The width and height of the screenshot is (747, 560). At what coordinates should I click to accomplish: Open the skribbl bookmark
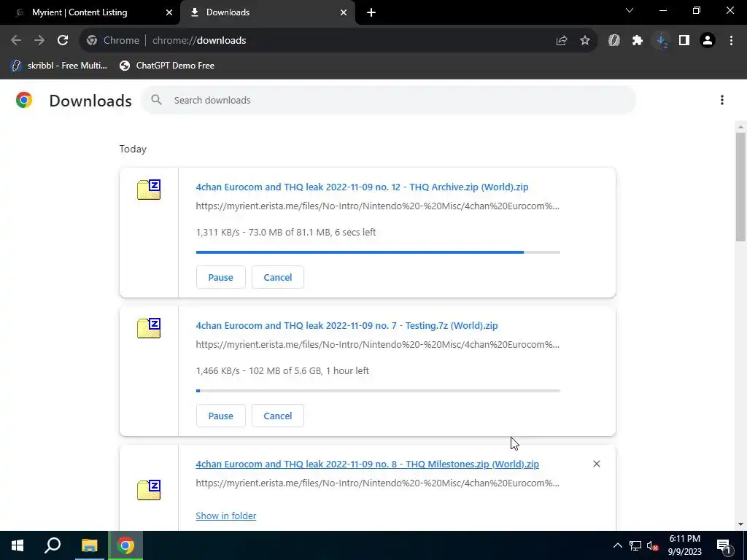pos(60,66)
